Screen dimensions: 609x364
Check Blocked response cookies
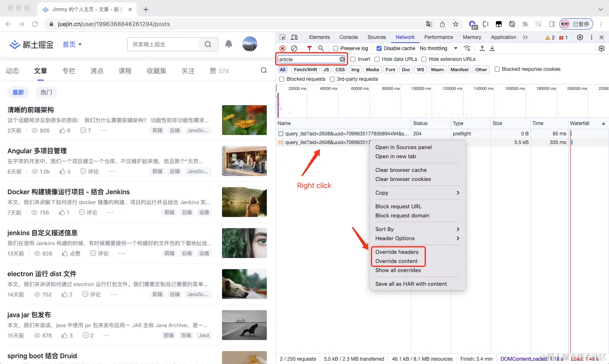[497, 69]
